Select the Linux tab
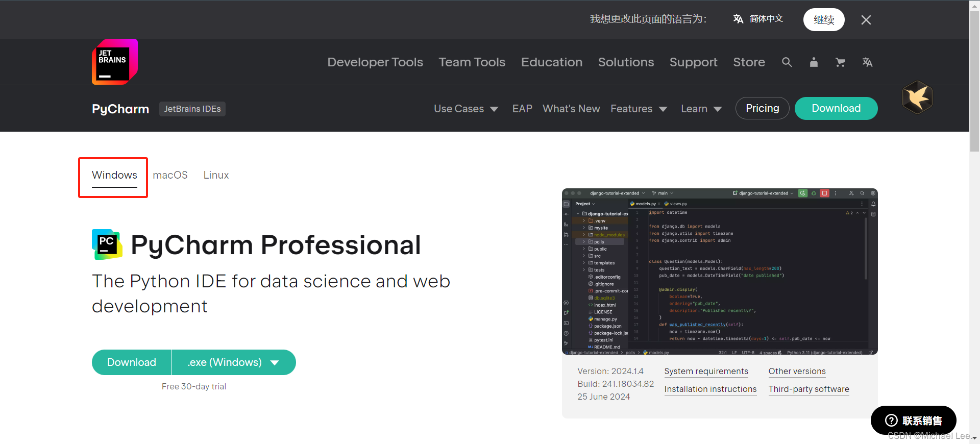 tap(216, 175)
